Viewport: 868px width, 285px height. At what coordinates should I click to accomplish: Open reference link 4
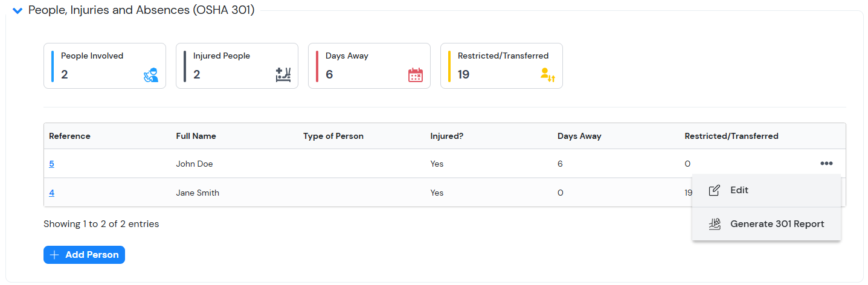click(x=51, y=193)
